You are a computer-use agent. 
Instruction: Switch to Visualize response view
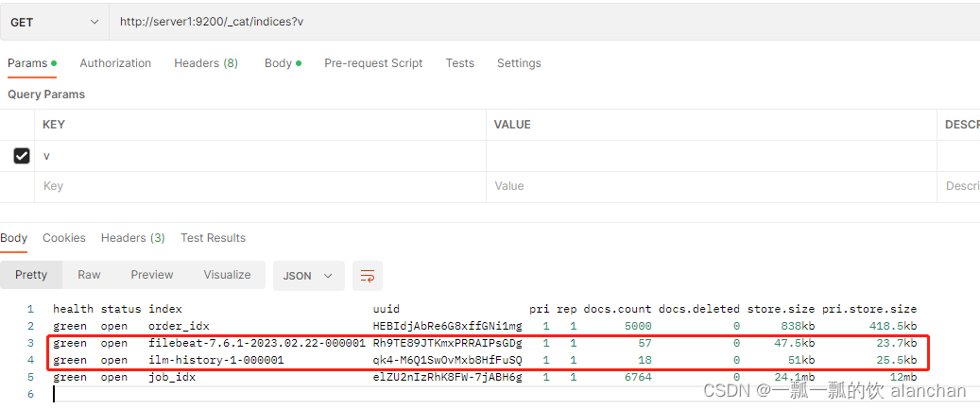pos(227,275)
